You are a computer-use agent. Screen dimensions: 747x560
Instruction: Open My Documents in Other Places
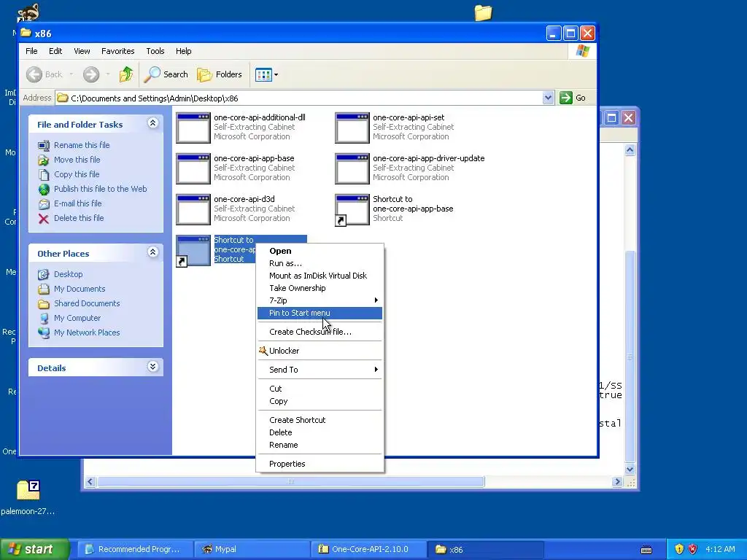tap(80, 289)
